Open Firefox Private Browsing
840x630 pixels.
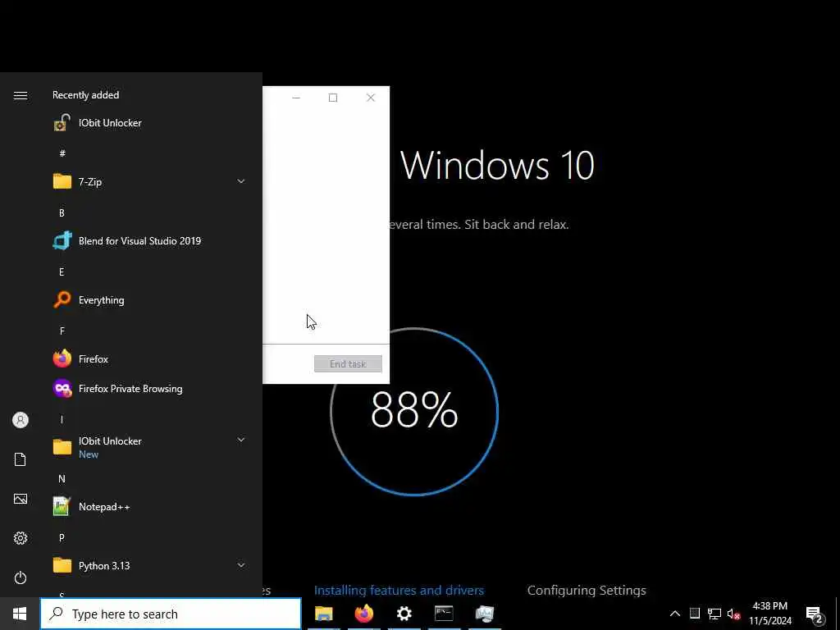click(x=150, y=388)
